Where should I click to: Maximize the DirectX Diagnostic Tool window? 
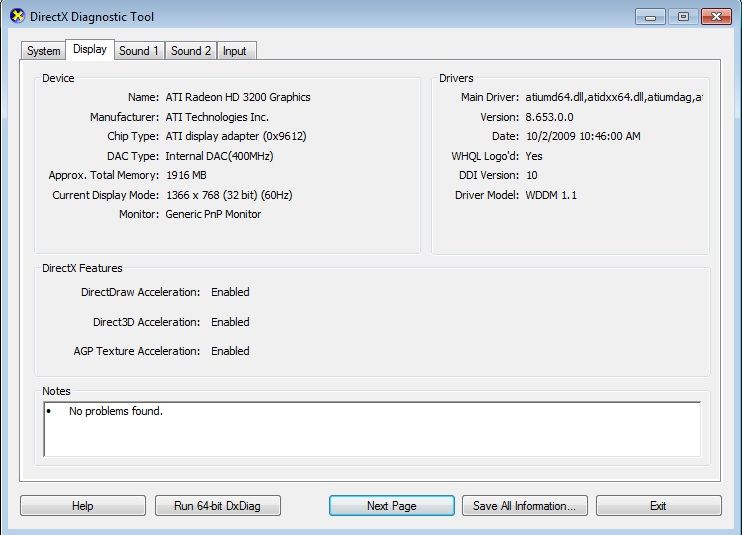(x=683, y=17)
